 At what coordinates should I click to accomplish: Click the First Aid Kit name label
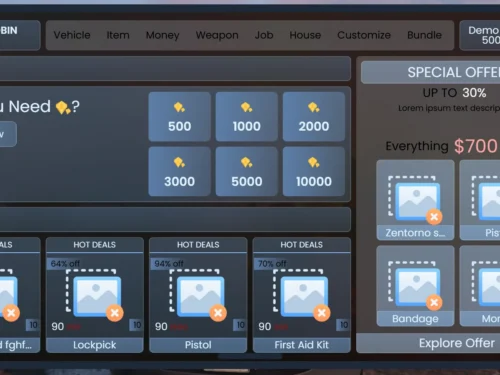coord(302,345)
